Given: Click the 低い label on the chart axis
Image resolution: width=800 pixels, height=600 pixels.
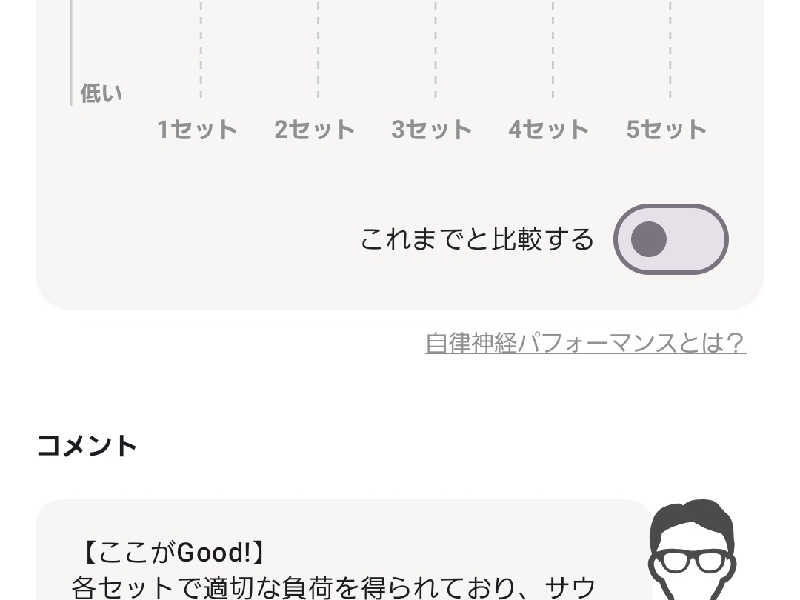Looking at the screenshot, I should 102,93.
